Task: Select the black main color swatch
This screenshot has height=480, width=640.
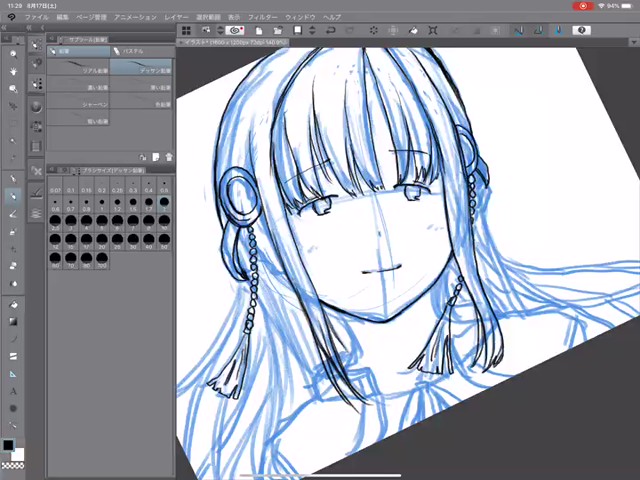Action: [x=9, y=446]
